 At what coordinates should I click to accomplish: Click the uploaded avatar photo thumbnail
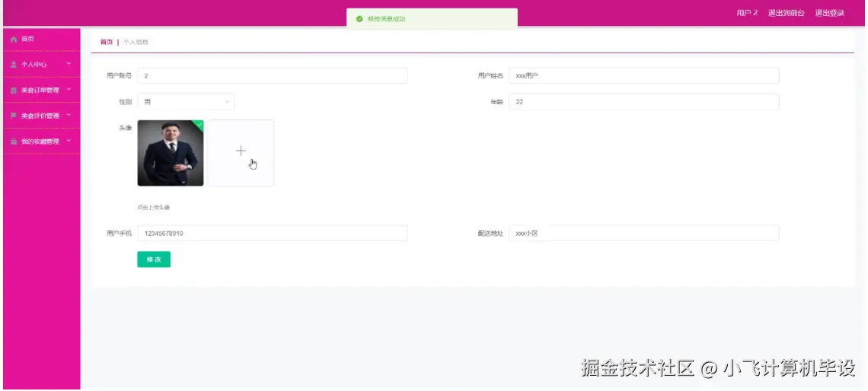171,153
